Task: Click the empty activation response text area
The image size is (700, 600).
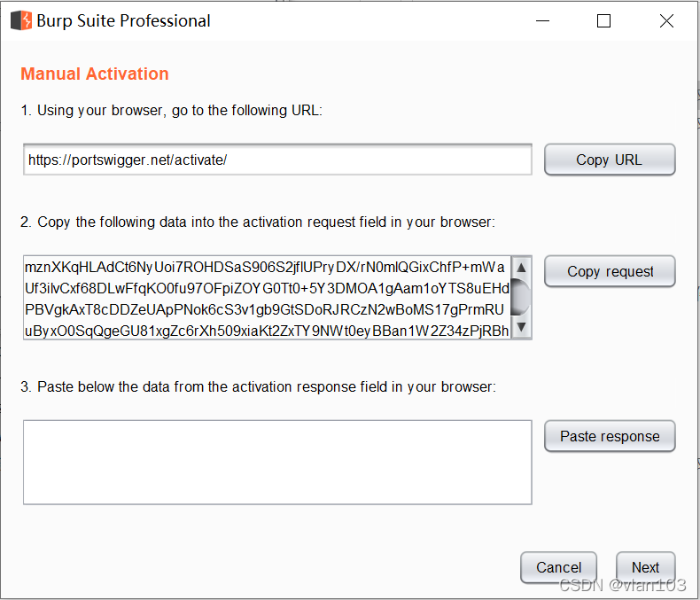Action: (x=277, y=462)
